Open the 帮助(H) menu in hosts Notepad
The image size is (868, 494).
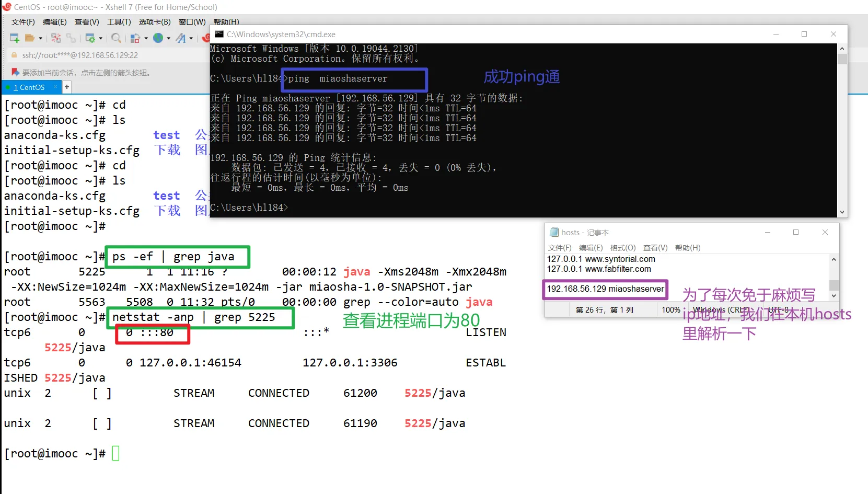688,248
